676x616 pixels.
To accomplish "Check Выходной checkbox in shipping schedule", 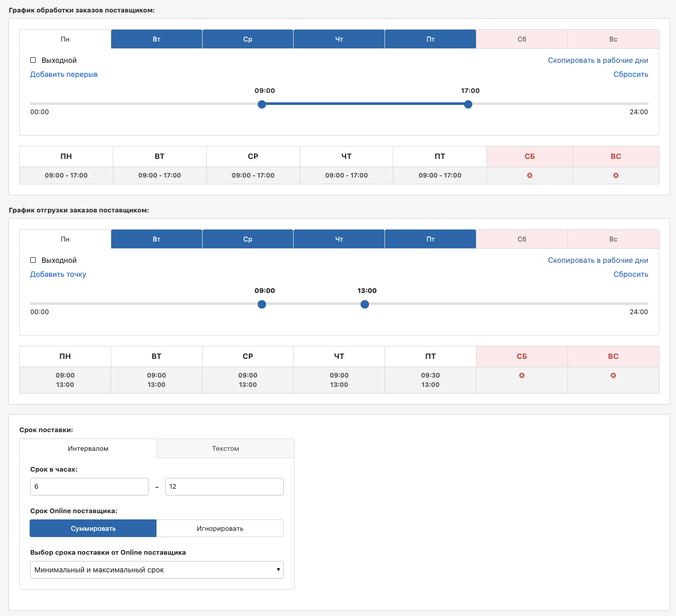I will 33,260.
